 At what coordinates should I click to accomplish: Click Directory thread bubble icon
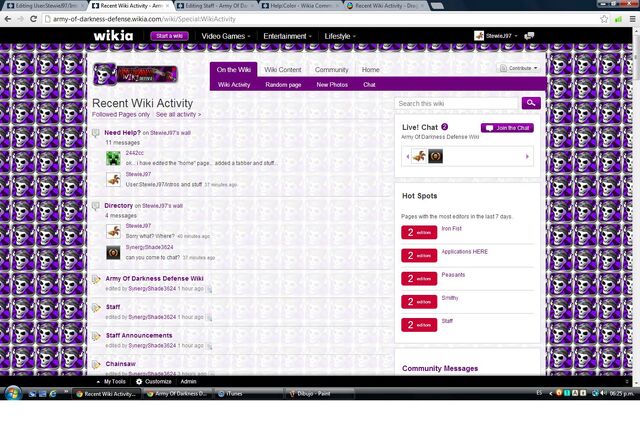tap(96, 206)
